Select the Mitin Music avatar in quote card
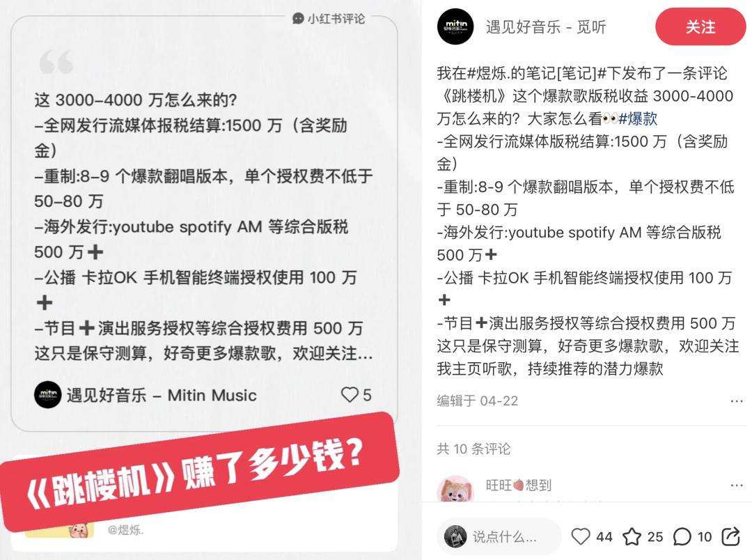The image size is (752, 560). [47, 394]
